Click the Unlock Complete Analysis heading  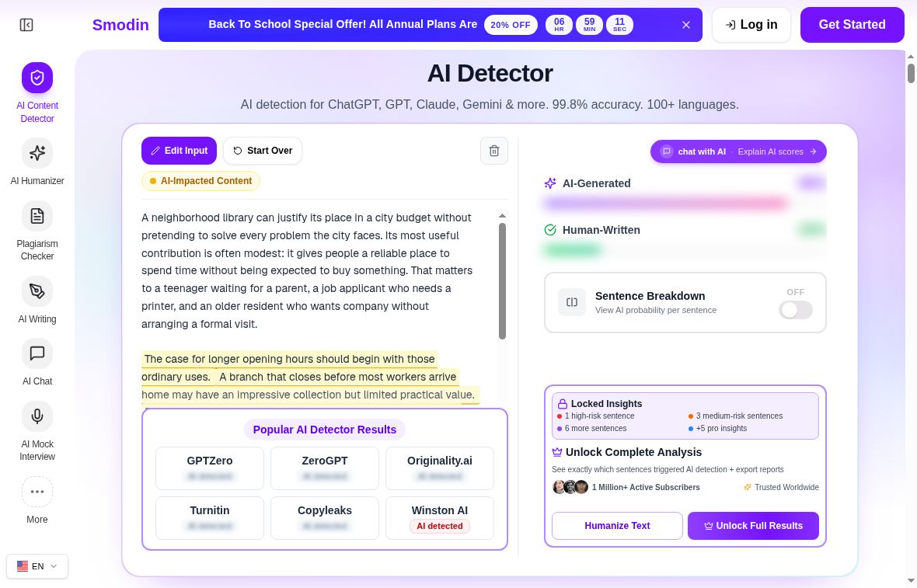coord(633,452)
